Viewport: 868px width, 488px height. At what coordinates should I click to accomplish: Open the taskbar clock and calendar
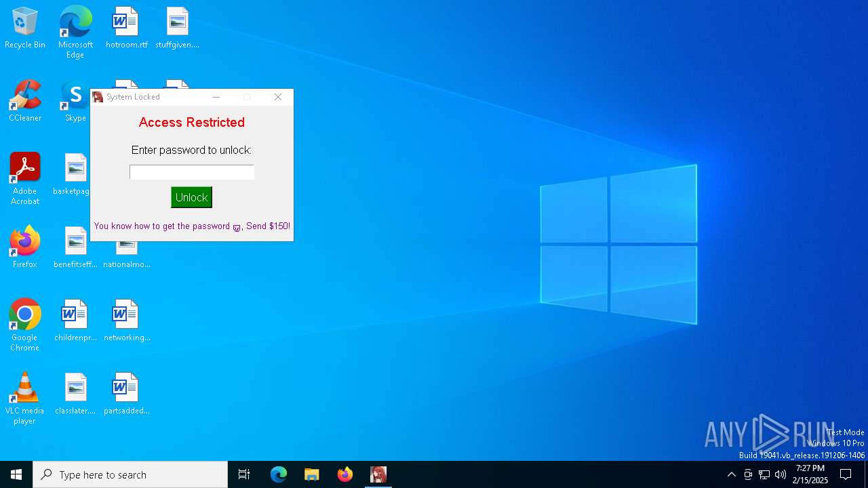[x=810, y=474]
